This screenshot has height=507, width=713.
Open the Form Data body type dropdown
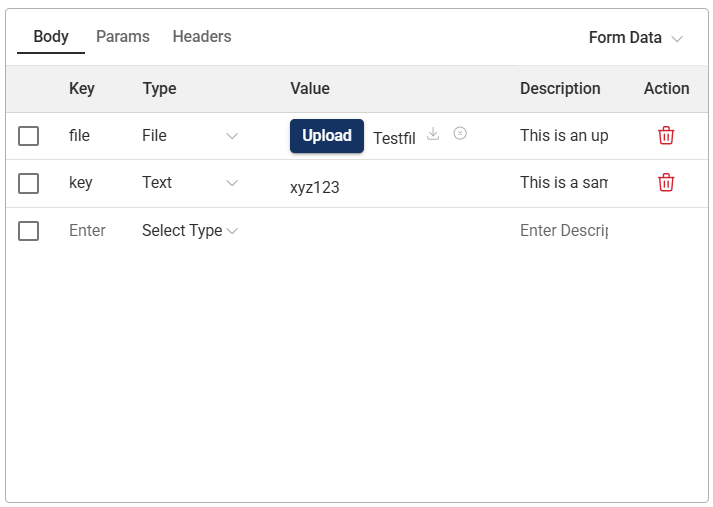click(635, 38)
